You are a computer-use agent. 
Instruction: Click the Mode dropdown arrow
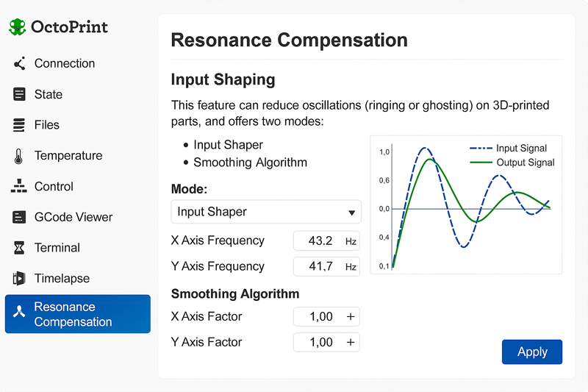(x=351, y=213)
